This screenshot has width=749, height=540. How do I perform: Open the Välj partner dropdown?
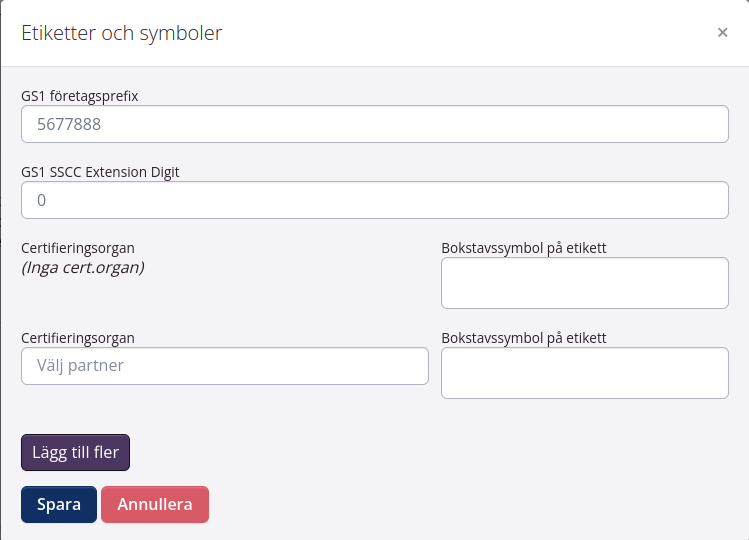(225, 366)
